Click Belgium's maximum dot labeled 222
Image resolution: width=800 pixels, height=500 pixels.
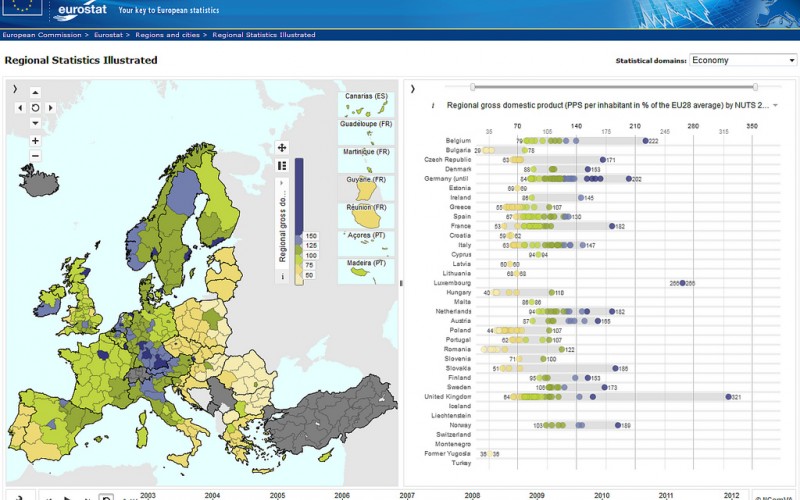pos(645,141)
